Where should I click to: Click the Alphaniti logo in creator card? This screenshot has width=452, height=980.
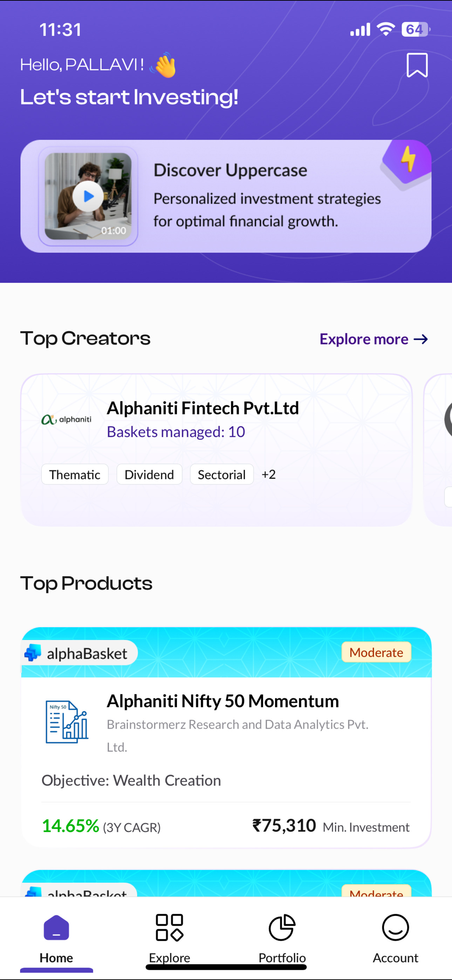66,419
